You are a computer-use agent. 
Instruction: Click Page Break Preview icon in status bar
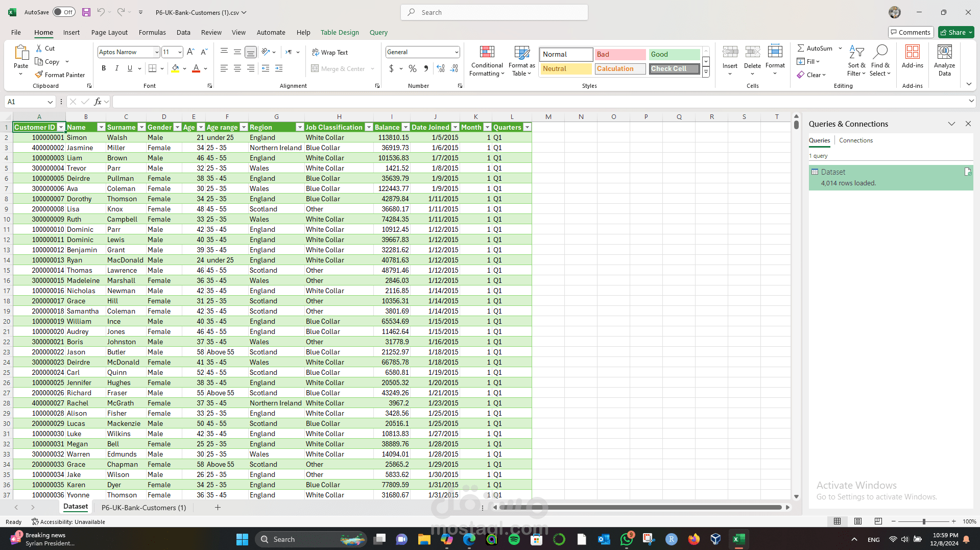(x=878, y=521)
